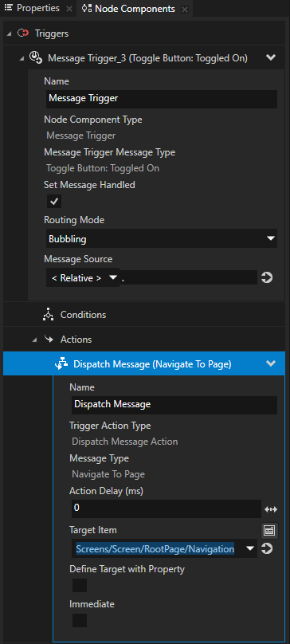Click go-to arrow next to Target Item
Image resolution: width=290 pixels, height=644 pixels.
click(x=267, y=548)
